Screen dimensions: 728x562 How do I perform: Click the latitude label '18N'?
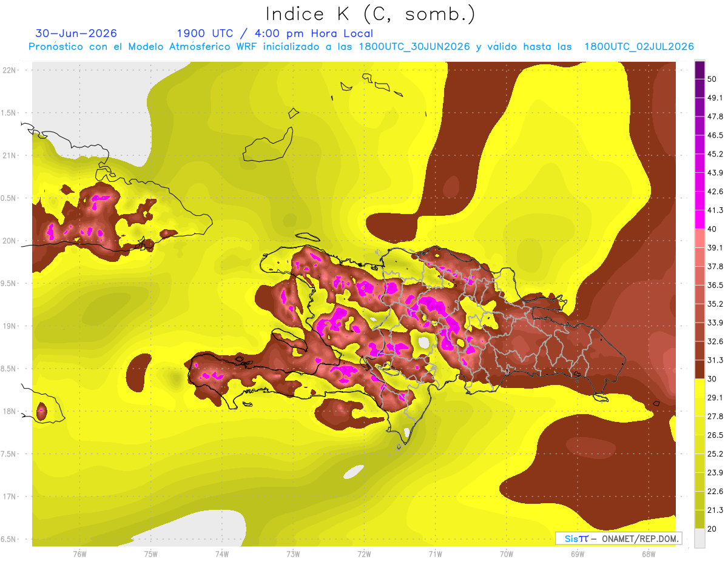[x=9, y=411]
